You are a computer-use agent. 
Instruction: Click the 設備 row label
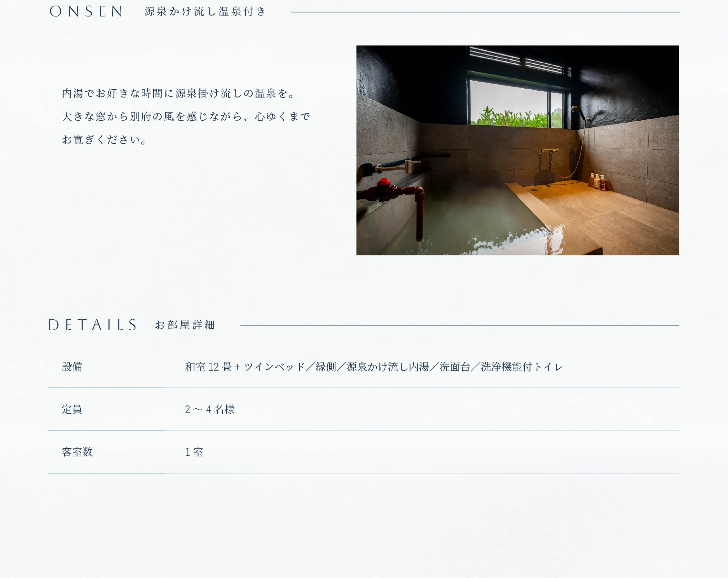tap(72, 367)
